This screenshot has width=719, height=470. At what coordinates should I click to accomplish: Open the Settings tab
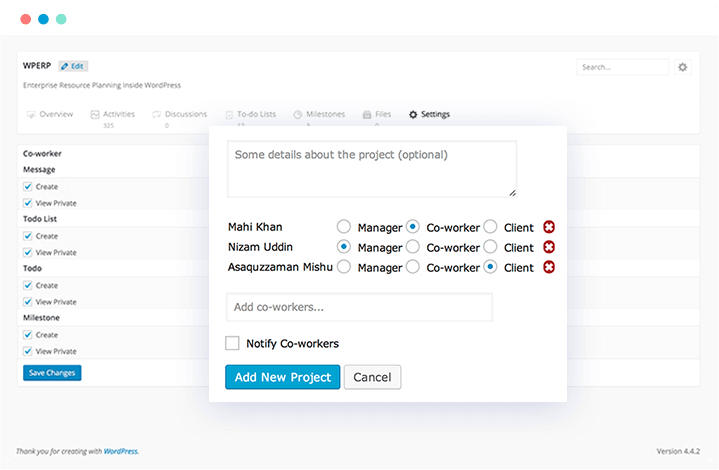(x=429, y=114)
